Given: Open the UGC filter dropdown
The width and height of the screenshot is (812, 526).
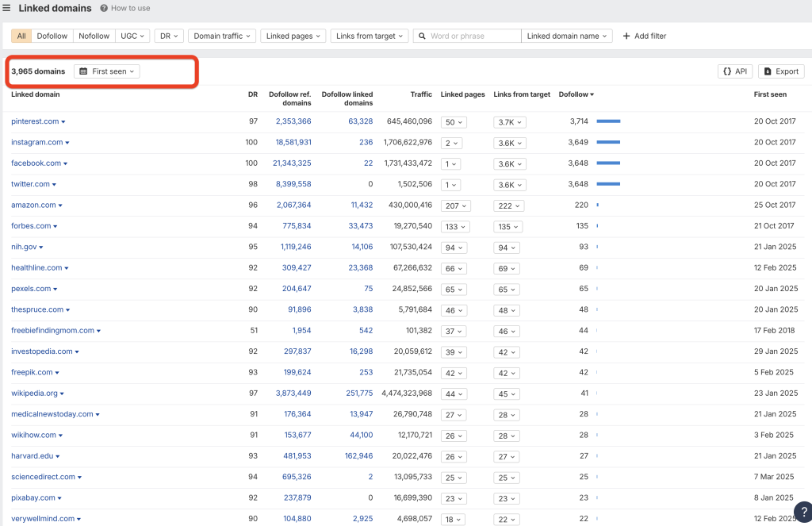Looking at the screenshot, I should (132, 36).
